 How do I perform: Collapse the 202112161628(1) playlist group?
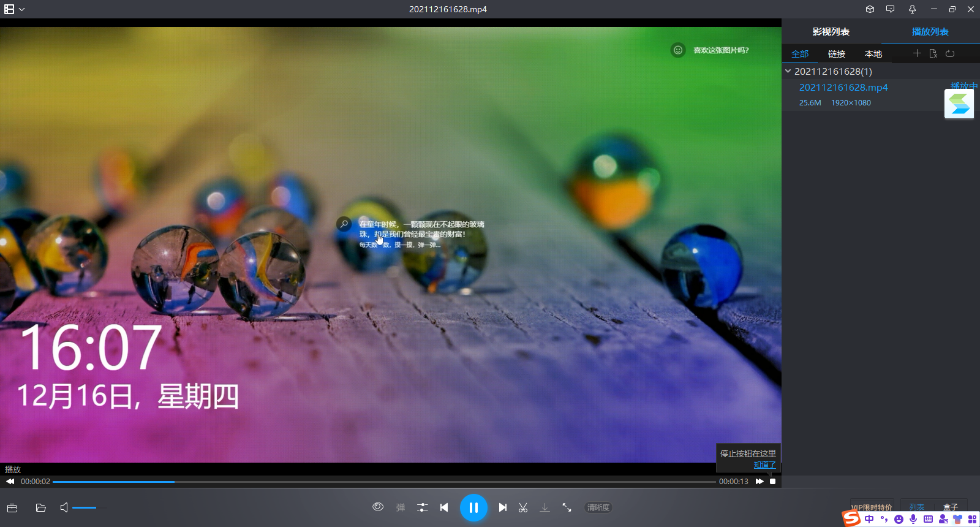coord(788,71)
